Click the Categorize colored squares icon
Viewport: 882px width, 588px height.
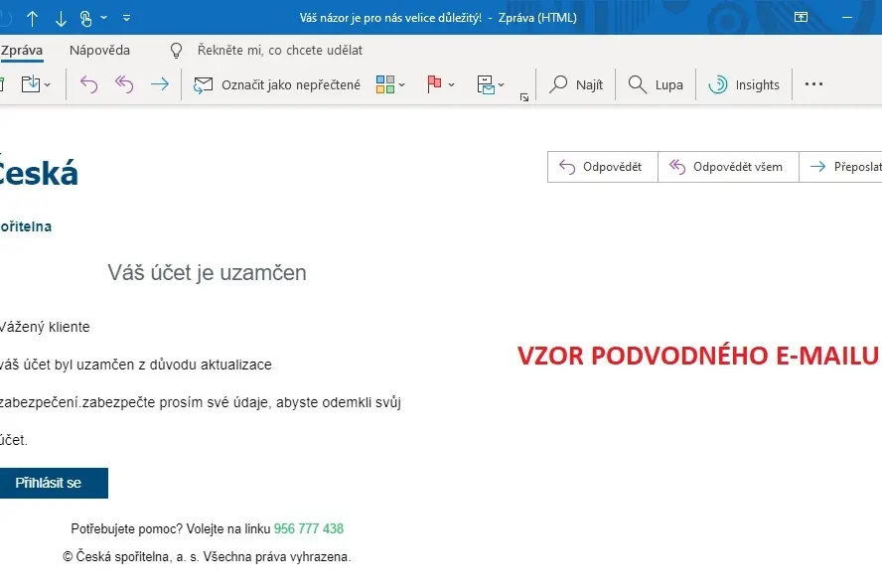pos(385,84)
